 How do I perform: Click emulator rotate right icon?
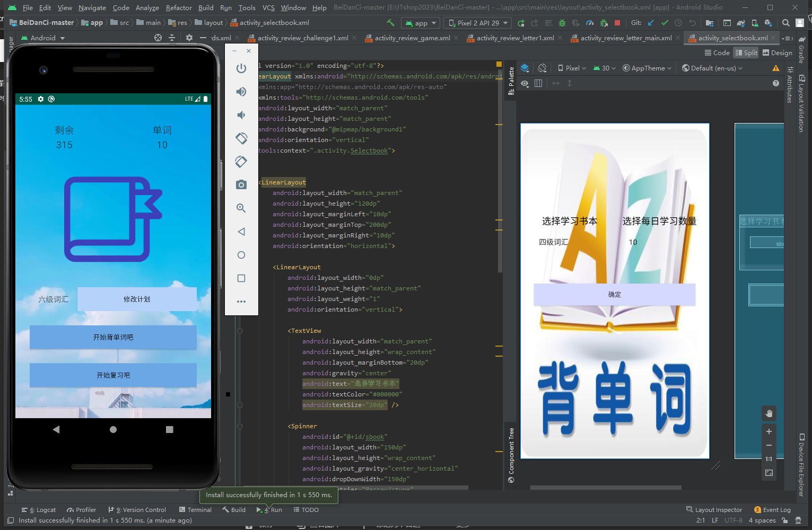241,162
